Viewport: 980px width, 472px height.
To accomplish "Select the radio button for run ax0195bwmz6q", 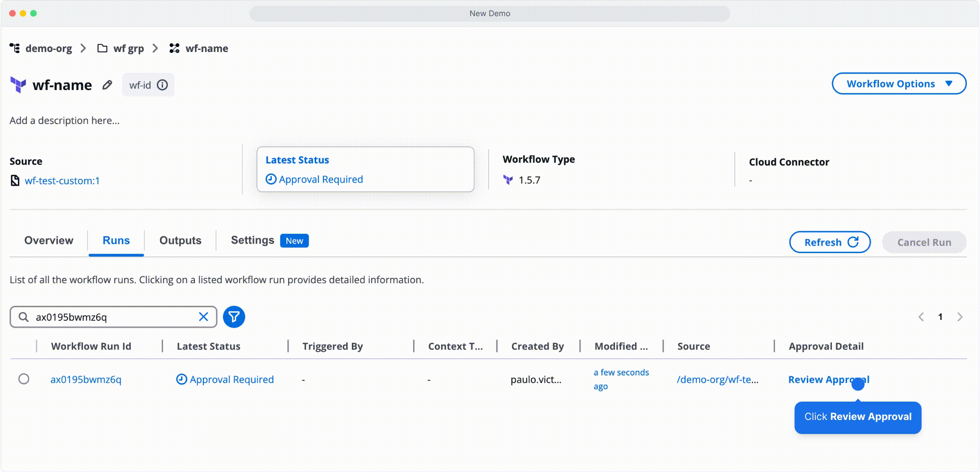I will pyautogui.click(x=24, y=379).
